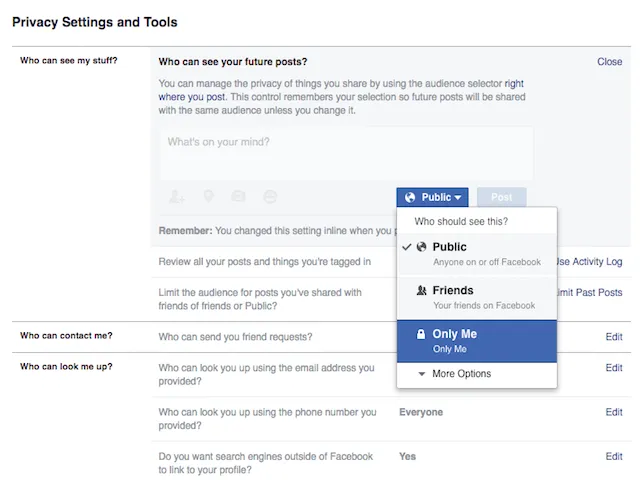
Task: Close the future posts section
Action: tap(609, 62)
